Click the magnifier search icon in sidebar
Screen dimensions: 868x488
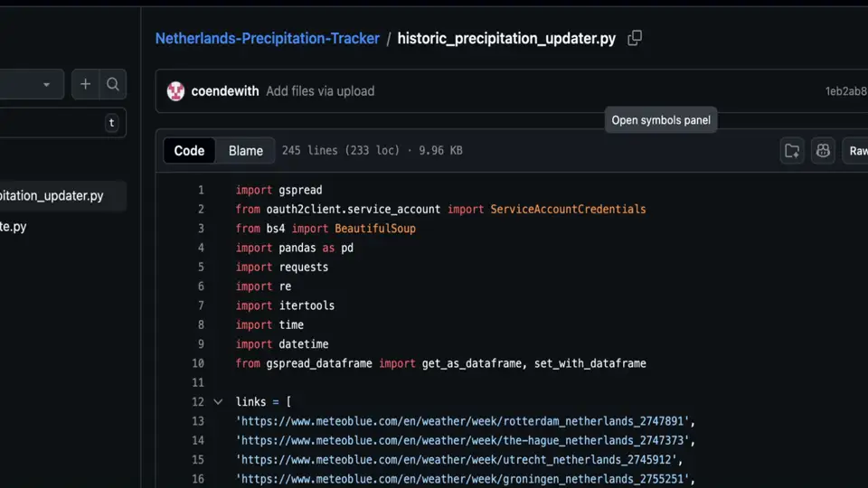pos(113,84)
